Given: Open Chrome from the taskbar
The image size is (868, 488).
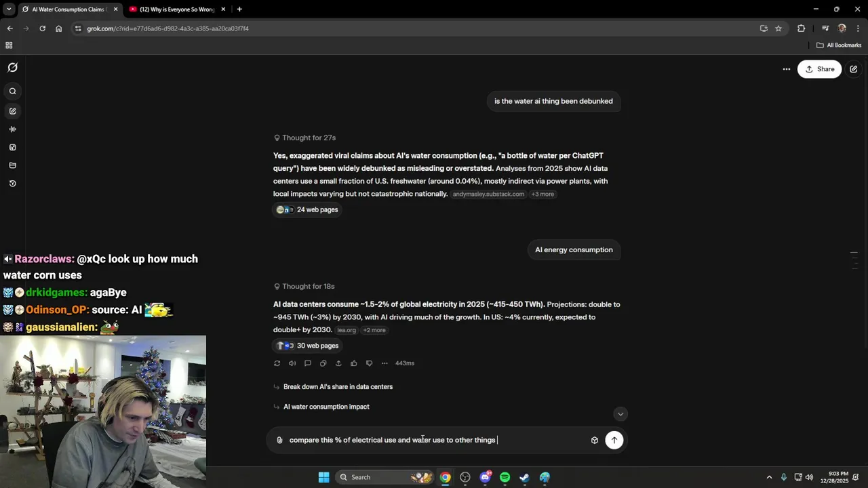Looking at the screenshot, I should 445,477.
